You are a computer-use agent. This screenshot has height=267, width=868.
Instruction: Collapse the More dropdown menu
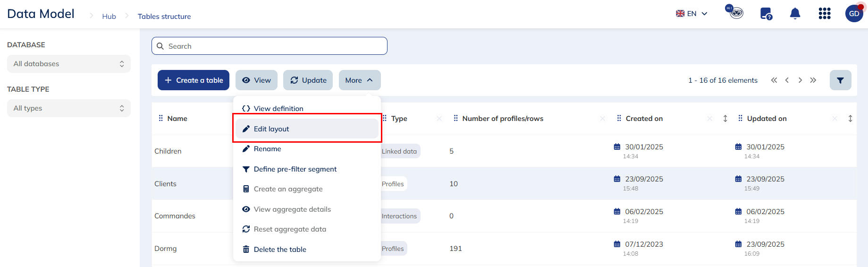[x=360, y=80]
